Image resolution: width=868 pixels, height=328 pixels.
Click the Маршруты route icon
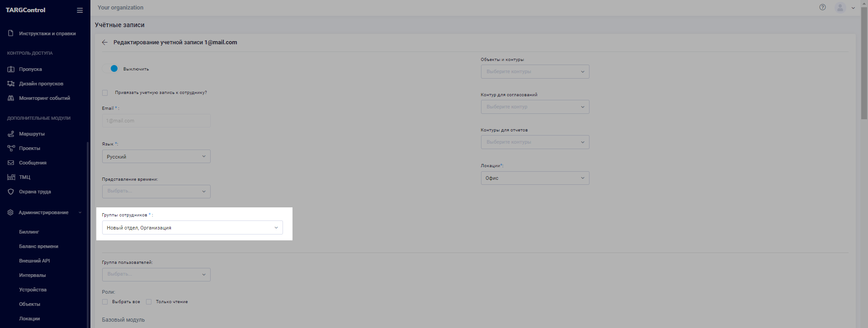[x=11, y=134]
